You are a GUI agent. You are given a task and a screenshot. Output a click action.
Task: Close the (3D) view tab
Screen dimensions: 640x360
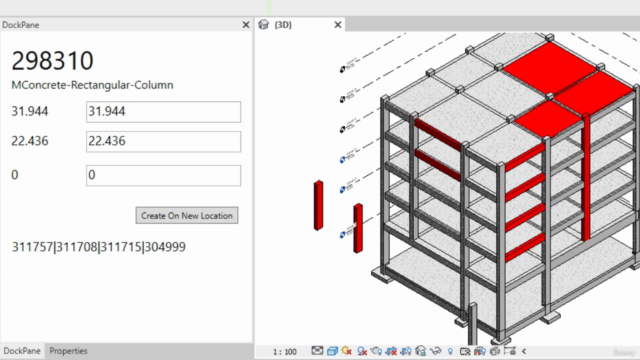[x=338, y=25]
